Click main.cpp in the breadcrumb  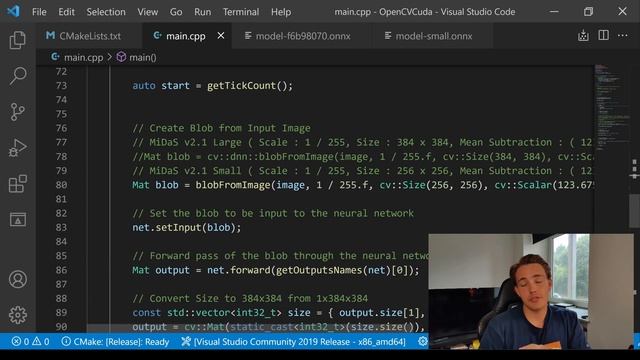[x=83, y=57]
